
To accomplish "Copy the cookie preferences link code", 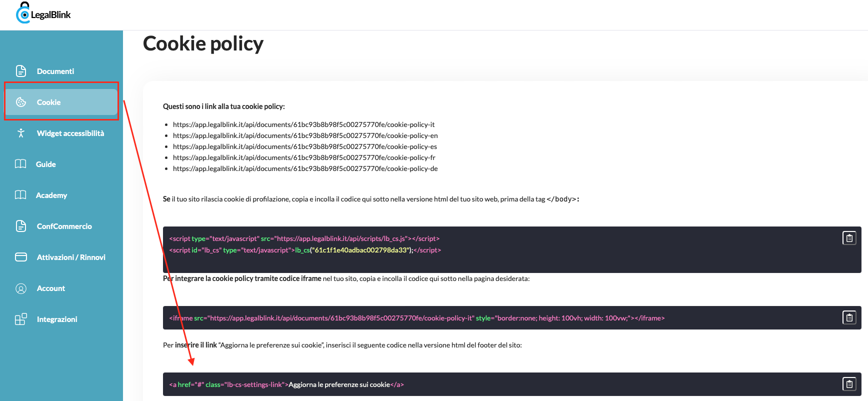I will tap(849, 384).
